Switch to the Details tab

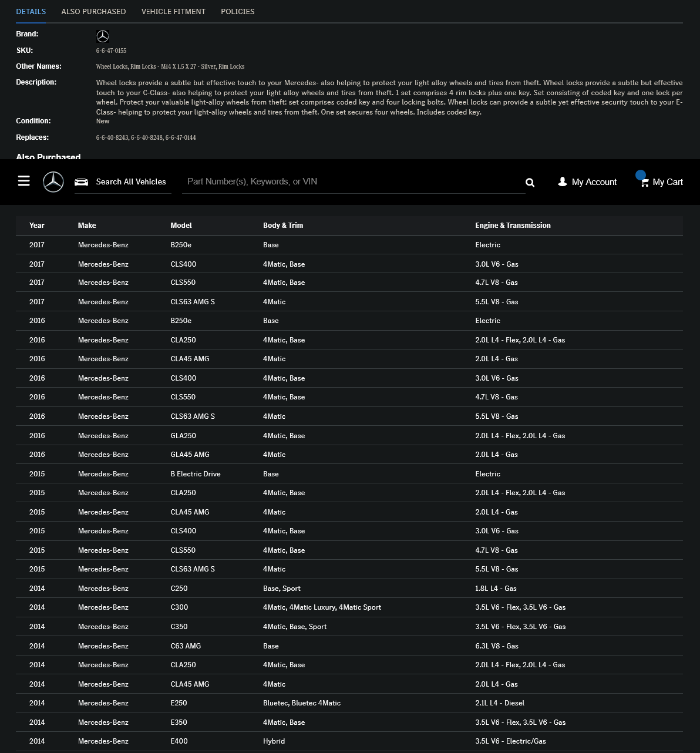click(31, 11)
